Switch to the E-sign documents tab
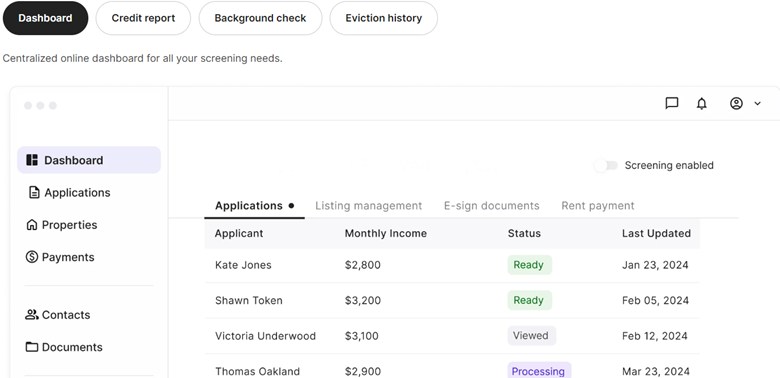Viewport: 780px width, 378px height. pyautogui.click(x=491, y=206)
